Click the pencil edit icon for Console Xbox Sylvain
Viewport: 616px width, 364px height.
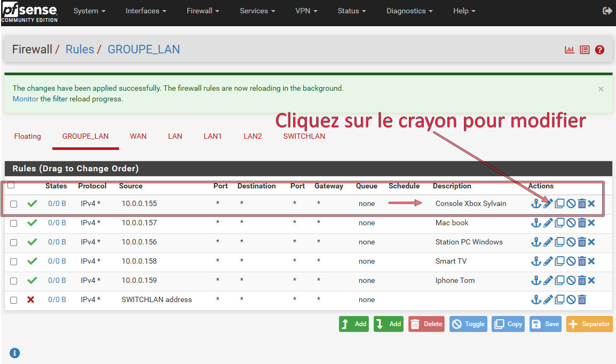tap(548, 203)
